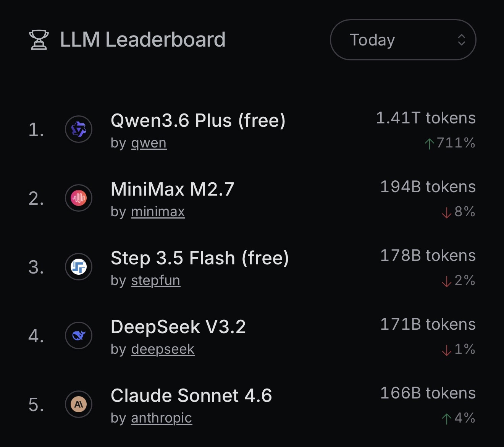Open the qwen provider link
Image resolution: width=504 pixels, height=447 pixels.
[149, 143]
